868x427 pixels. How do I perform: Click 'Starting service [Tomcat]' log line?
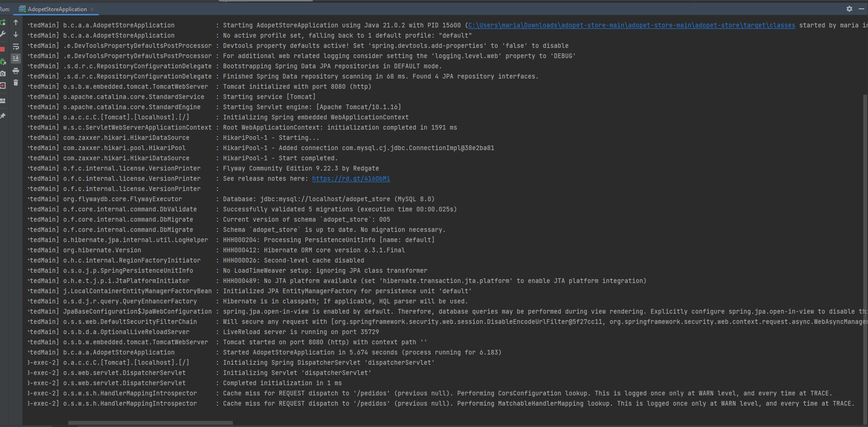269,97
